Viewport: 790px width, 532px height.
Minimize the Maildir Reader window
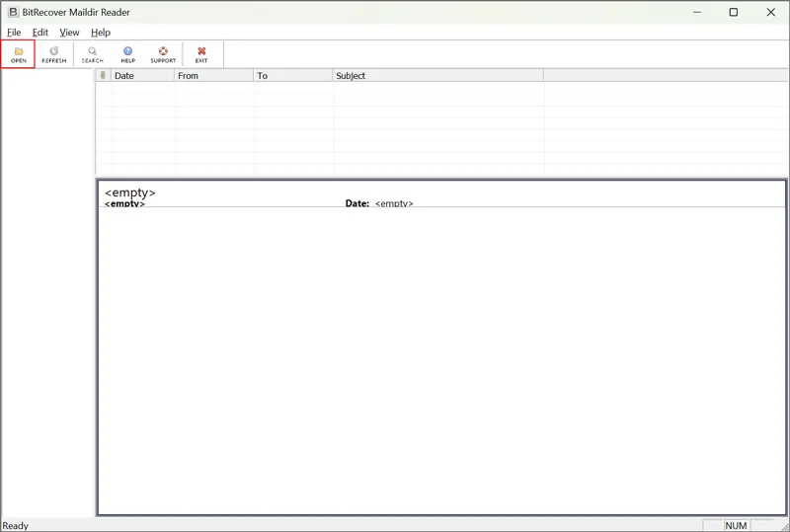[695, 13]
